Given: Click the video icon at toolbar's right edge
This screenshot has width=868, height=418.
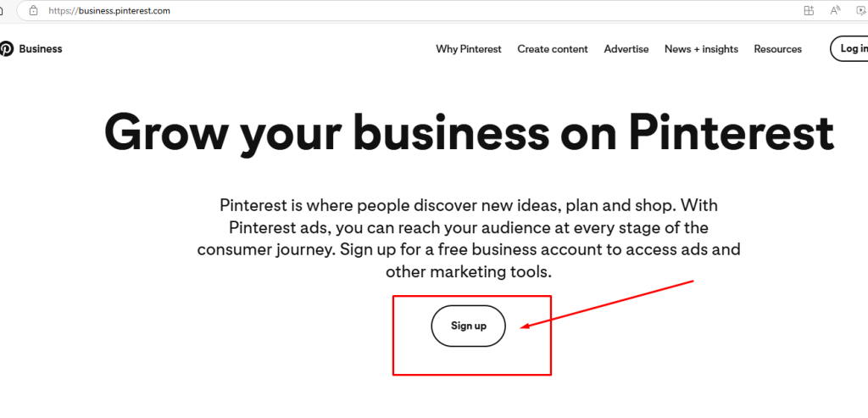Looking at the screenshot, I should click(861, 10).
